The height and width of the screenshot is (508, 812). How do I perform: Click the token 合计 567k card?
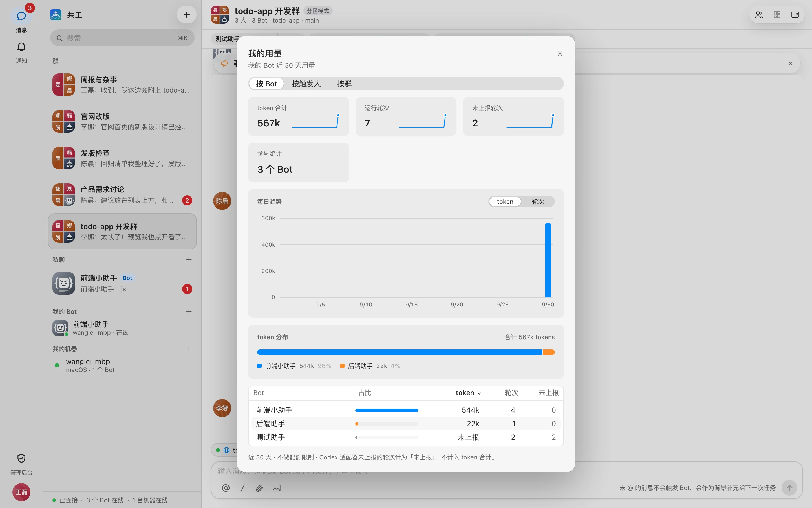point(298,117)
